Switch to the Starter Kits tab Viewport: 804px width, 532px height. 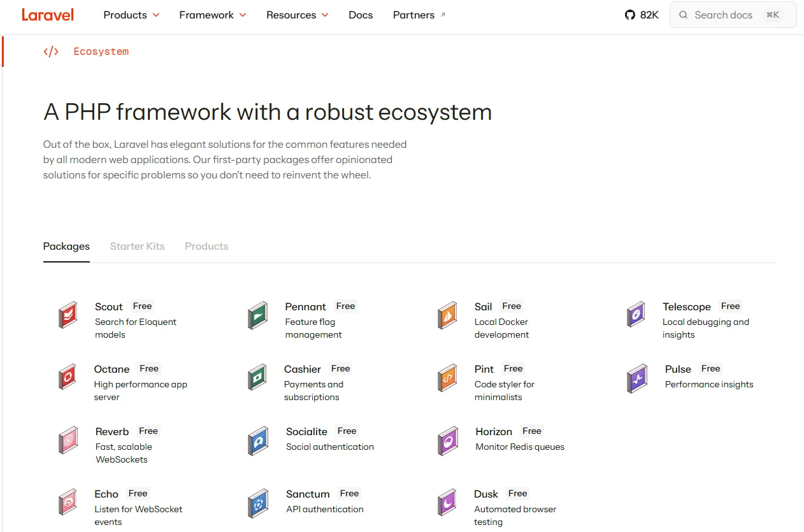coord(137,246)
